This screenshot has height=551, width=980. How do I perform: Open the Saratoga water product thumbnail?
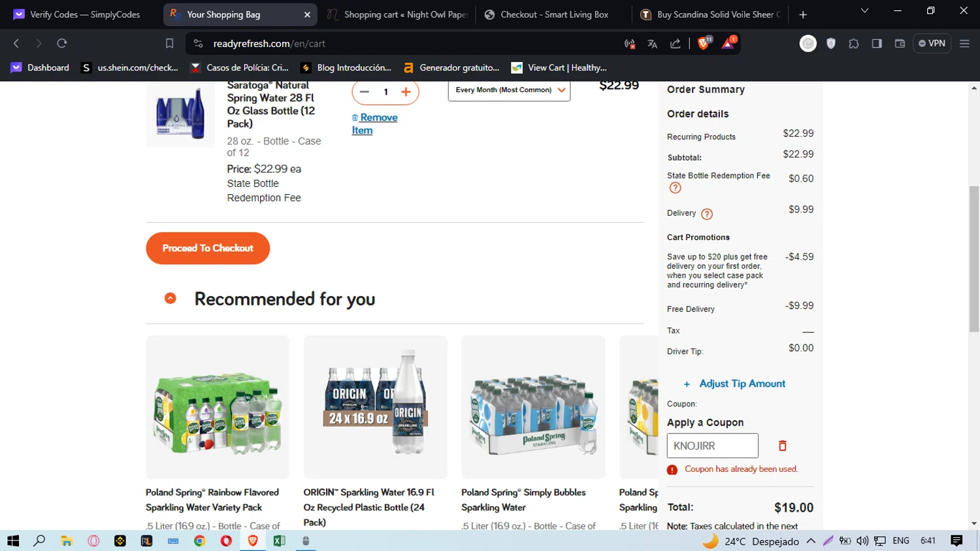point(180,114)
